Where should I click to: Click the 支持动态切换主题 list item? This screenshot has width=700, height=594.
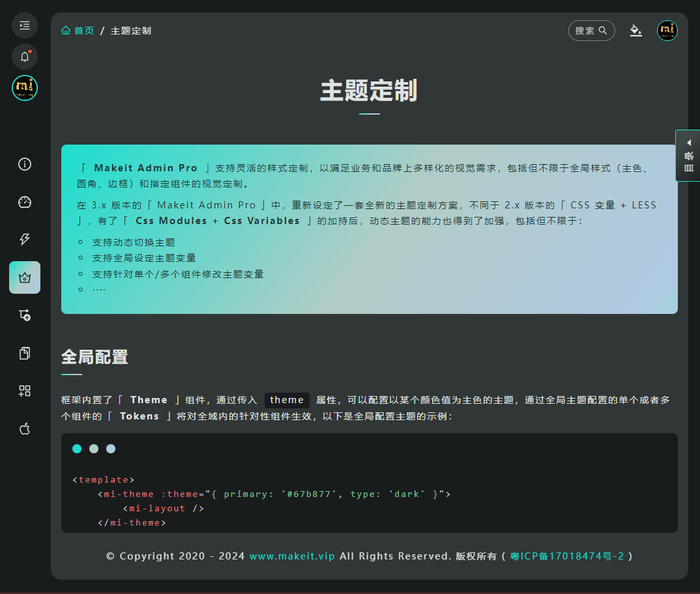click(x=134, y=242)
